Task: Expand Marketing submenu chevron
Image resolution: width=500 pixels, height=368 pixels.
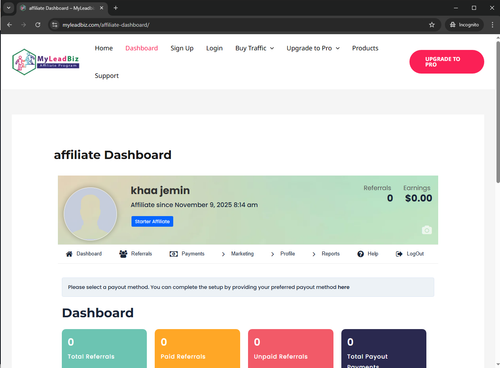Action: click(223, 254)
